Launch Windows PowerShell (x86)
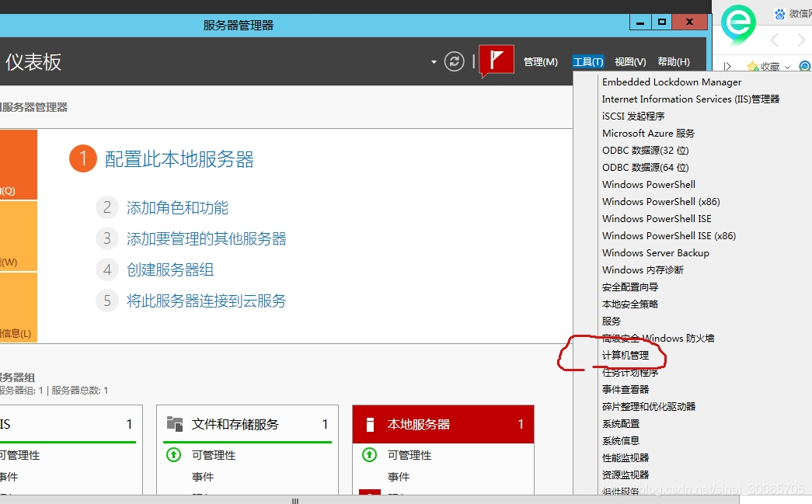Screen dimensions: 812x504 point(660,201)
